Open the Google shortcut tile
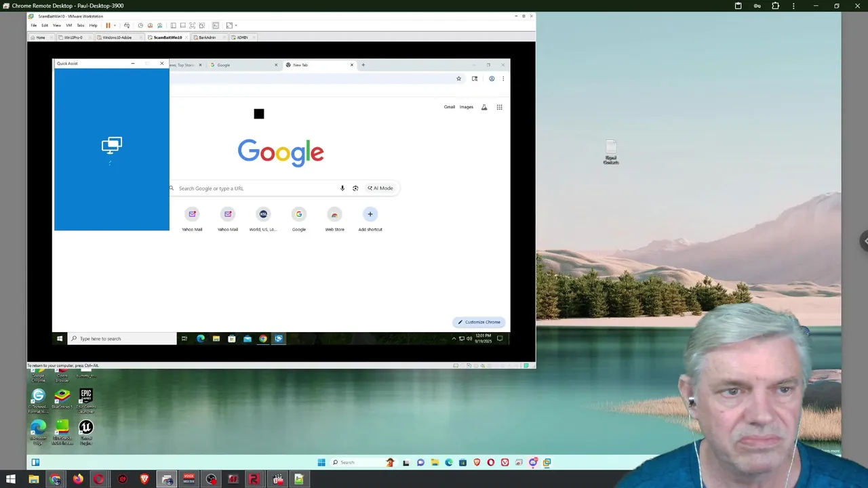This screenshot has width=868, height=488. (x=299, y=219)
